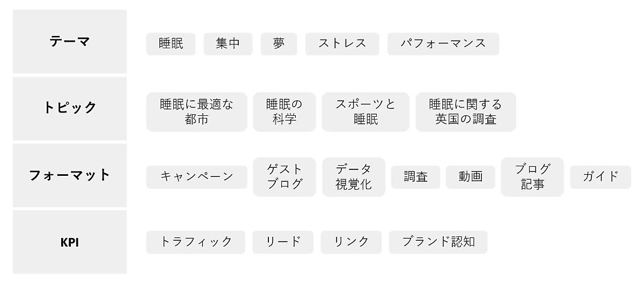Choose the 睡眠の科学 topic
644x282 pixels.
coord(284,112)
